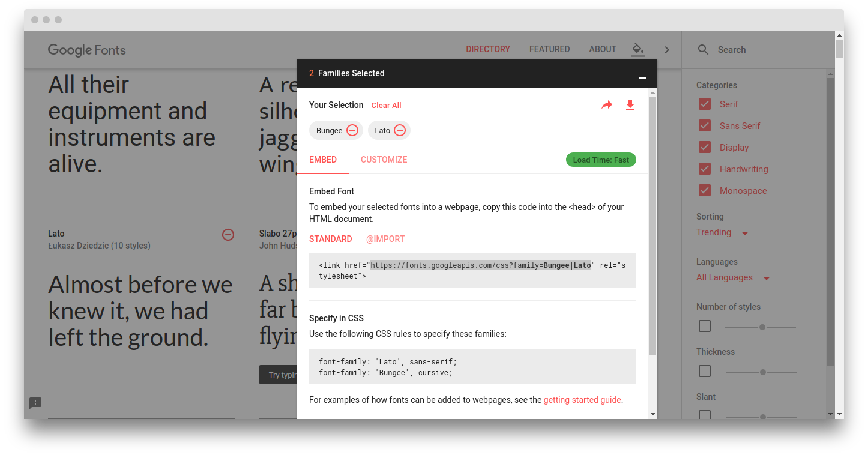This screenshot has height=461, width=868.
Task: Click Łukasz Dziedzic (10 styles) text
Action: [99, 246]
